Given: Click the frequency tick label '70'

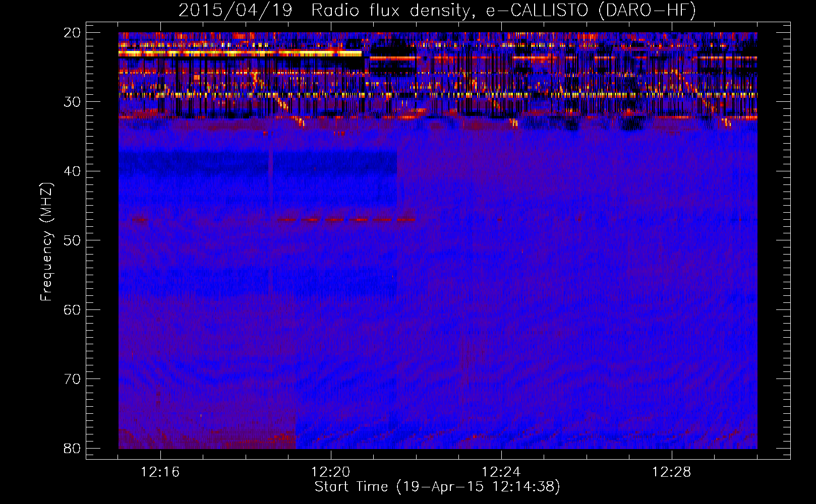Looking at the screenshot, I should (x=73, y=379).
